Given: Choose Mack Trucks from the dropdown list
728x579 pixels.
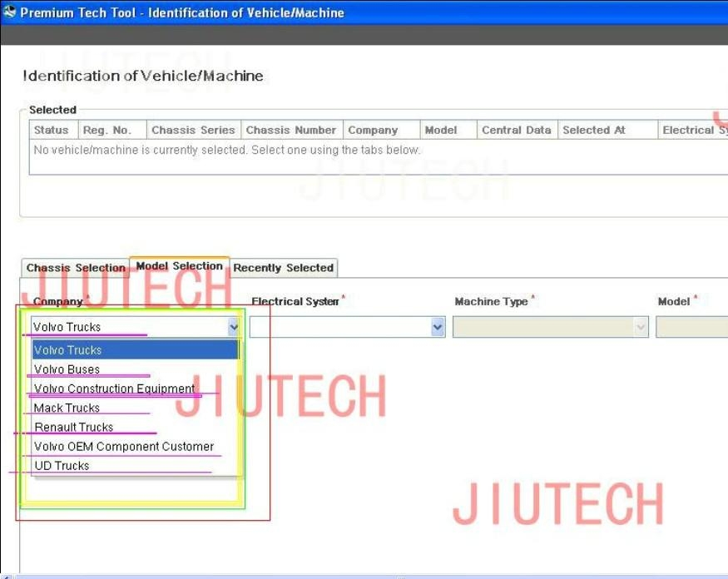Looking at the screenshot, I should pyautogui.click(x=67, y=408).
